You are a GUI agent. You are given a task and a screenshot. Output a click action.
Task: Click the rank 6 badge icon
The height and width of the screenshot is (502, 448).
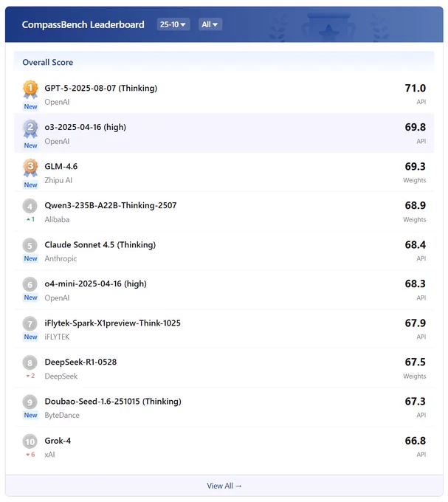[x=30, y=285]
